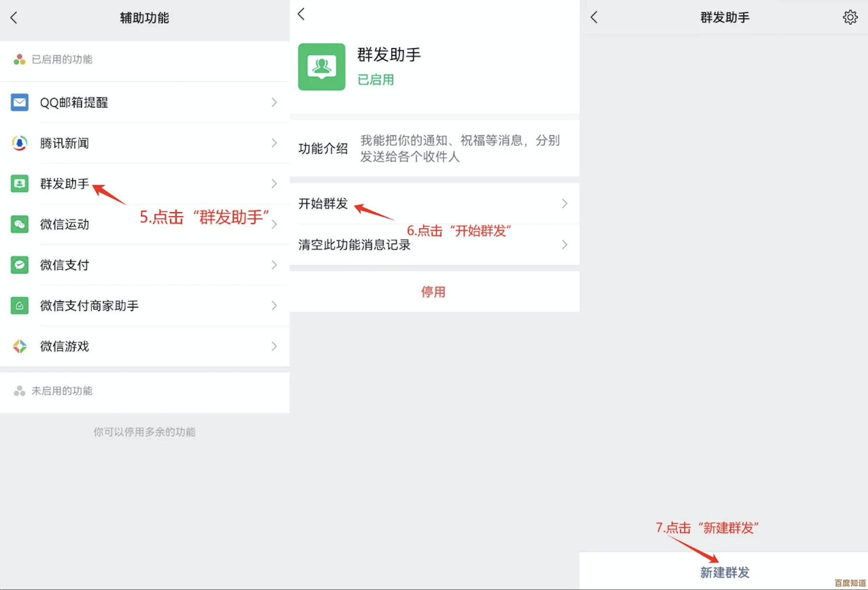Click the 微信游戏 colorful icon
Screen dimensions: 868x590
(x=20, y=346)
